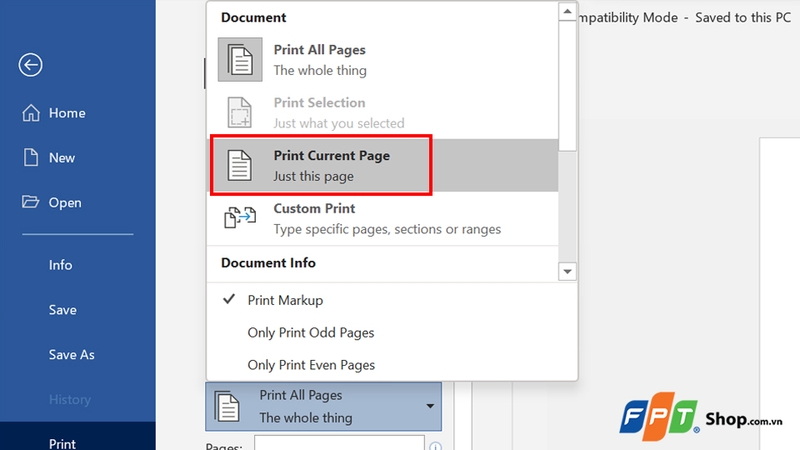Enable Only Print Odd Pages
Image resolution: width=800 pixels, height=450 pixels.
(x=392, y=333)
